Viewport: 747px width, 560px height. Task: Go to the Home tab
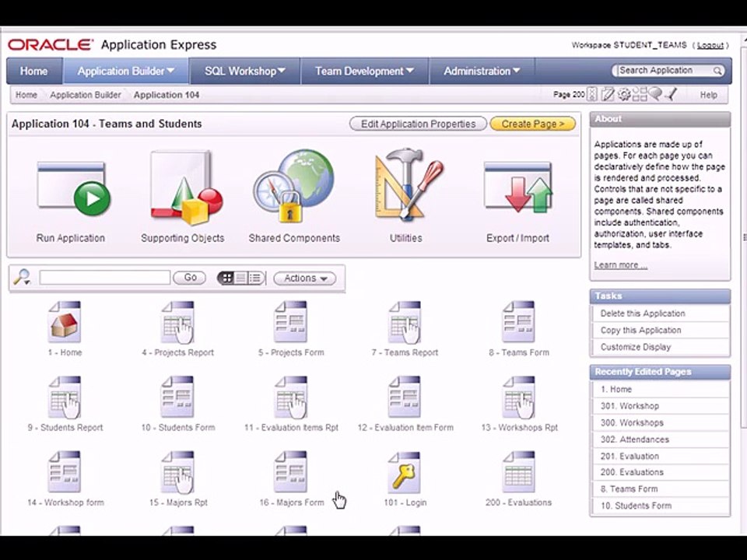tap(33, 71)
